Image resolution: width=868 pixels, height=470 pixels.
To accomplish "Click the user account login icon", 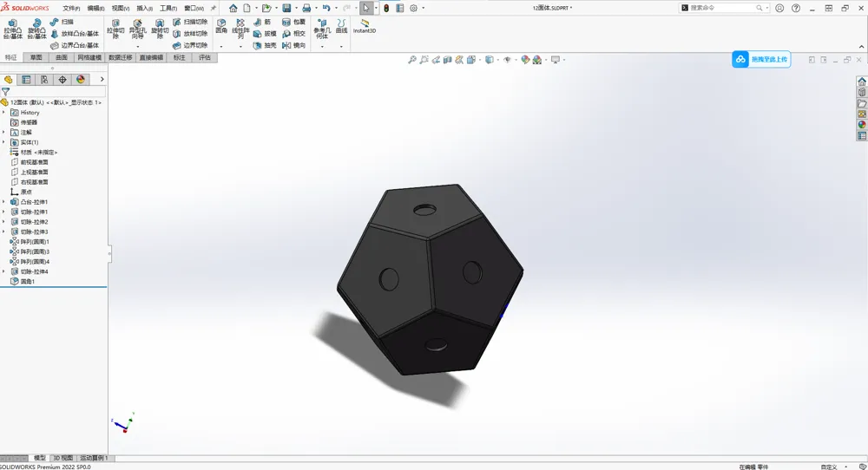I will coord(779,9).
